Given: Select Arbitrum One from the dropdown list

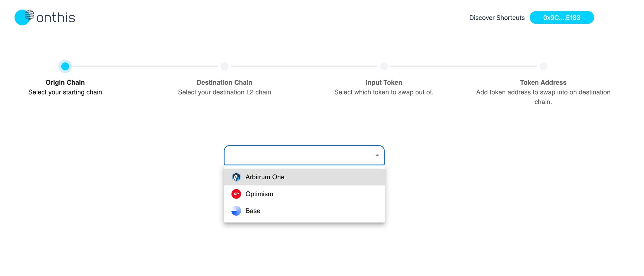Looking at the screenshot, I should (x=304, y=177).
